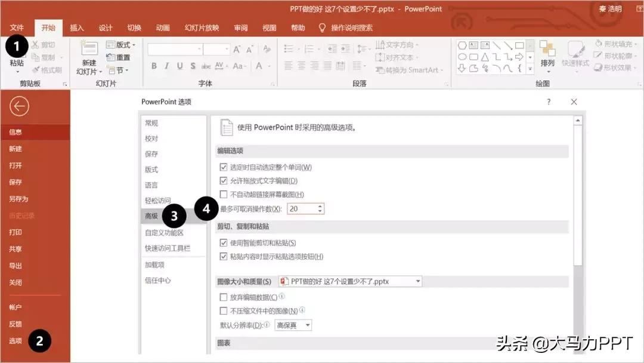Select the triangle shape in shapes gallery
This screenshot has height=363, width=644.
[x=485, y=57]
